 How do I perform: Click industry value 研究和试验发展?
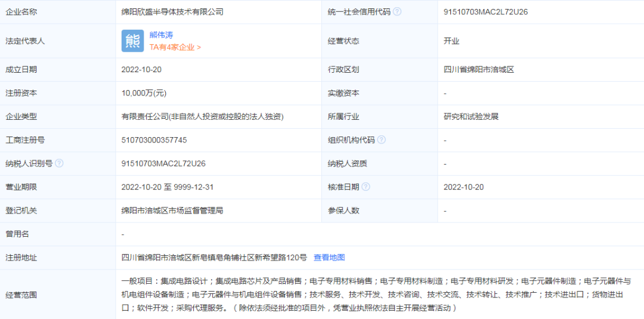click(471, 117)
